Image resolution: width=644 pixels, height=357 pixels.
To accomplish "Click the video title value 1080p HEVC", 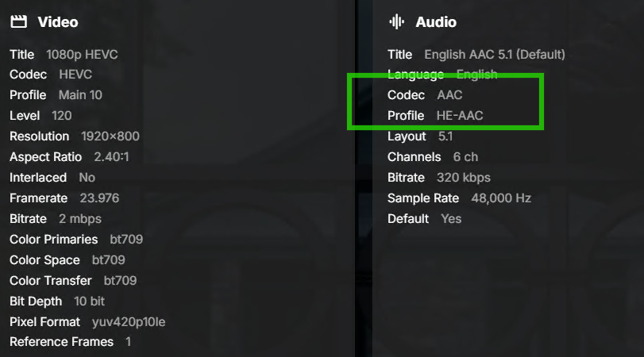I will [x=82, y=55].
